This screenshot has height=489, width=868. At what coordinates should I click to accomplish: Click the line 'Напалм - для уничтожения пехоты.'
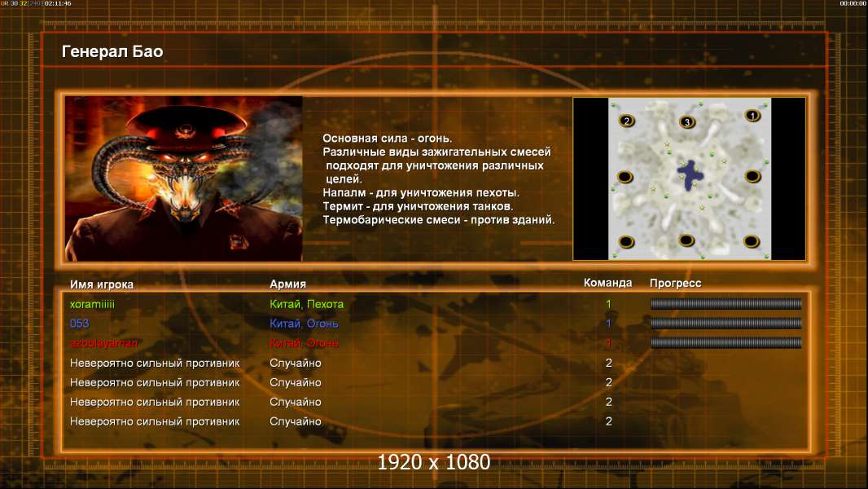421,192
